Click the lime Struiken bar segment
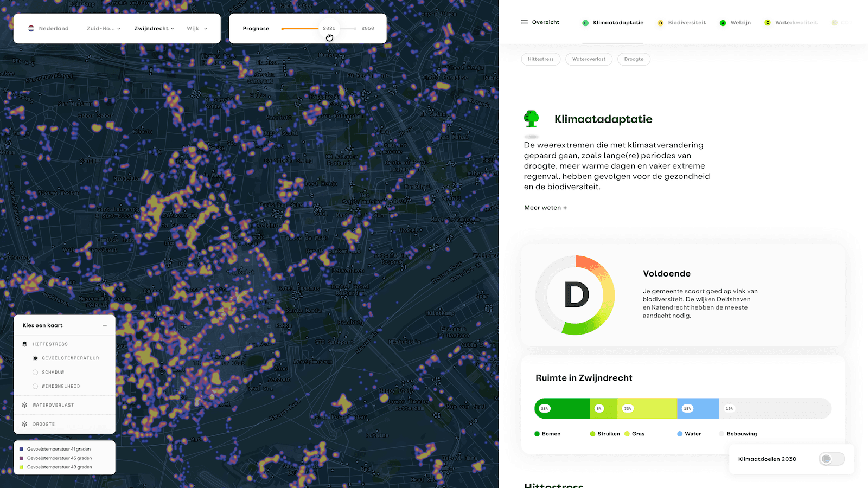868x488 pixels. click(x=604, y=408)
